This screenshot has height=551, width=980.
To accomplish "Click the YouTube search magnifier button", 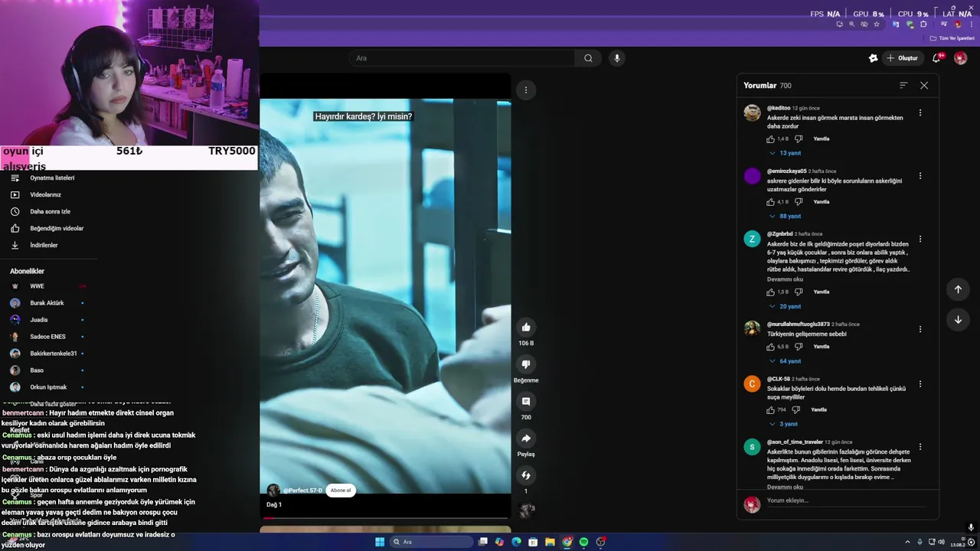I will [588, 58].
